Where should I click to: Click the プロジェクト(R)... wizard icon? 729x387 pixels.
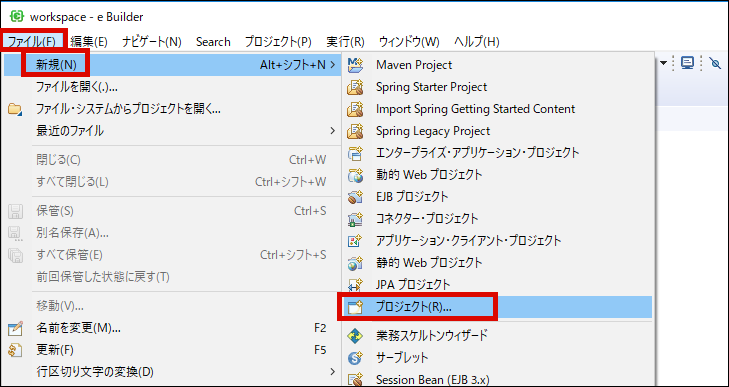tap(355, 307)
